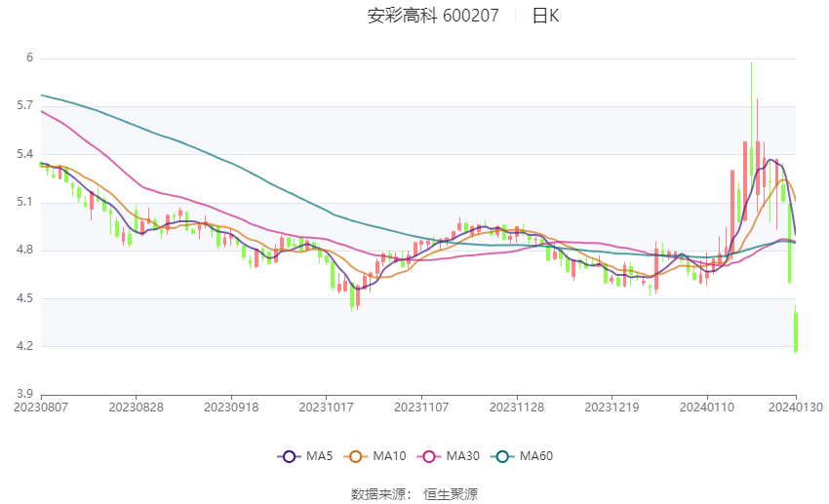Click the data source text 恒生聚源

pyautogui.click(x=451, y=494)
